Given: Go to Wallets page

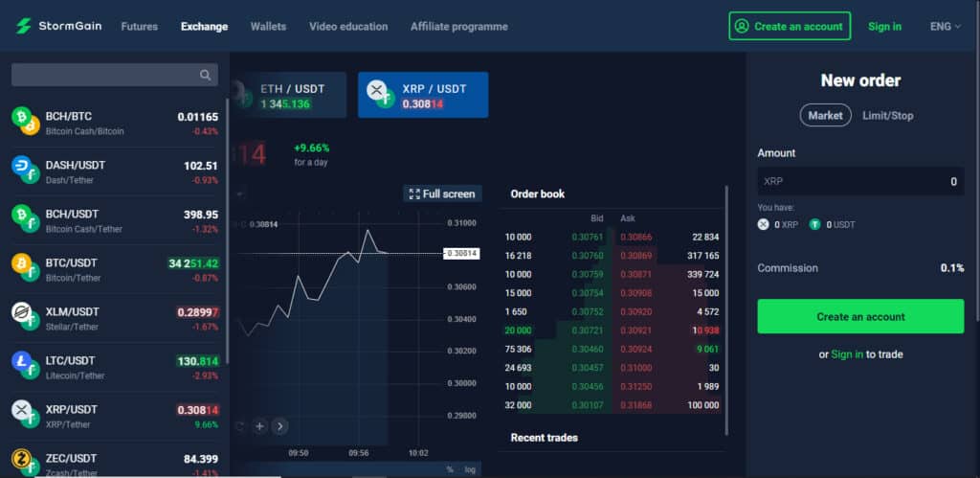Looking at the screenshot, I should [268, 26].
